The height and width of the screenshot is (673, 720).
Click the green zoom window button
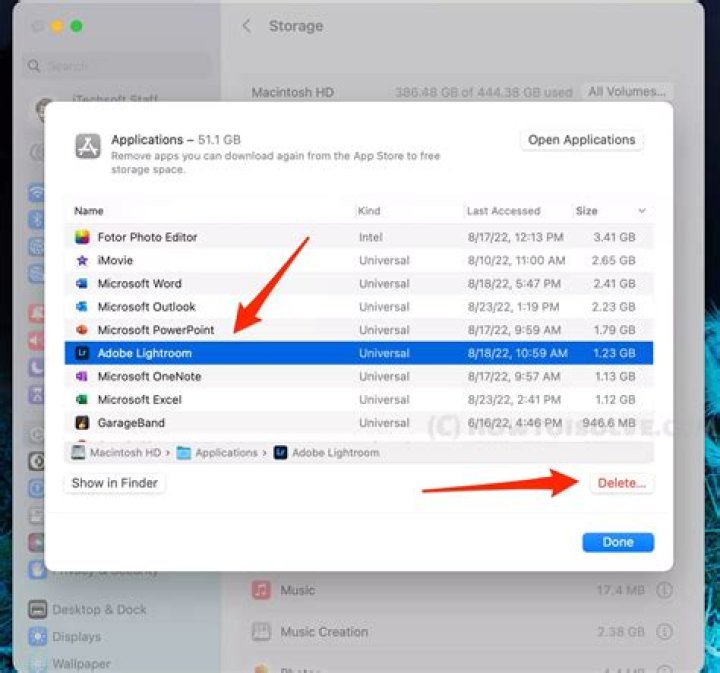[x=76, y=26]
